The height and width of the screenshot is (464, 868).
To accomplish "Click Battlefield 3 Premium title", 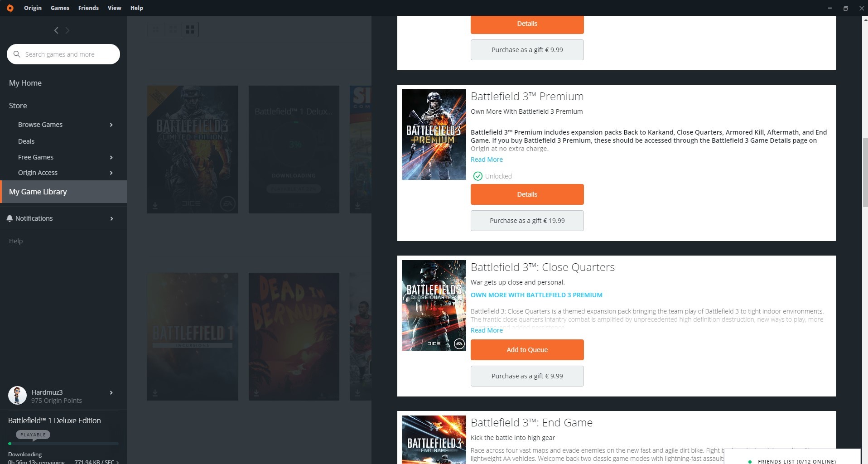I will coord(527,97).
